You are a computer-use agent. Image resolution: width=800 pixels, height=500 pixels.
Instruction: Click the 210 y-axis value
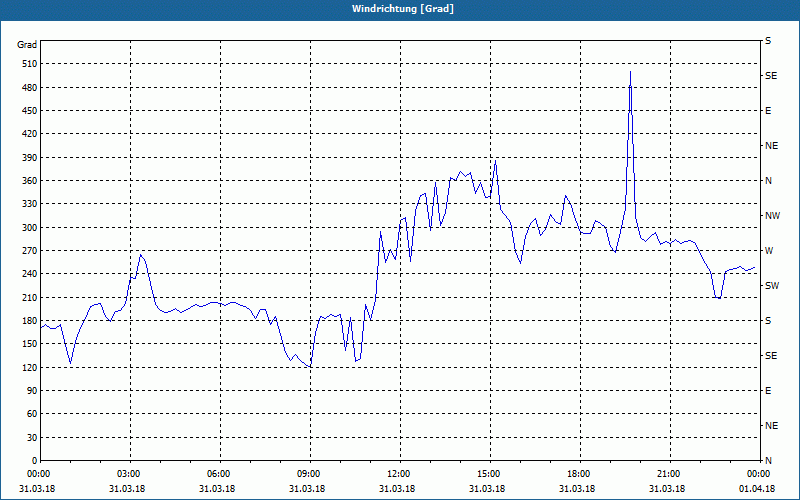(30, 297)
